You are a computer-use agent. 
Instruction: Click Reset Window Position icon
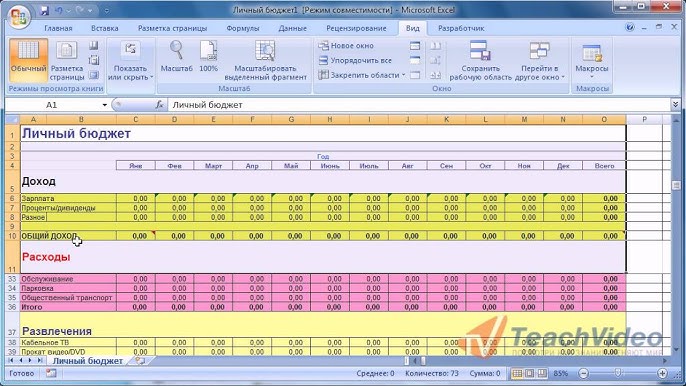[x=435, y=75]
